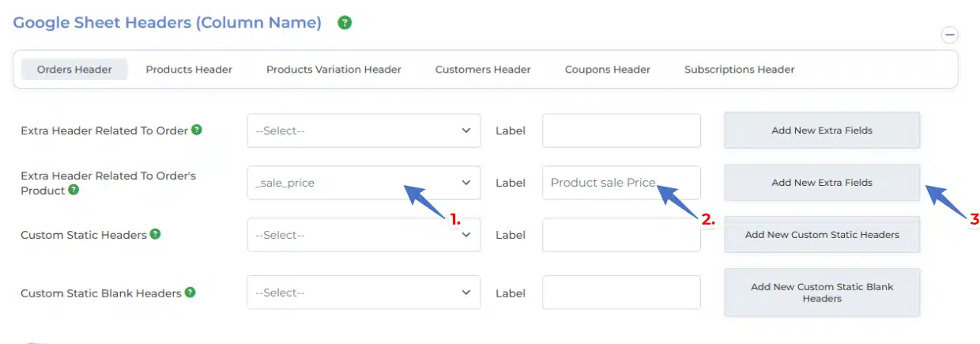The image size is (980, 344).
Task: Click help icon next to Extra Header Related To Order
Action: tap(197, 130)
